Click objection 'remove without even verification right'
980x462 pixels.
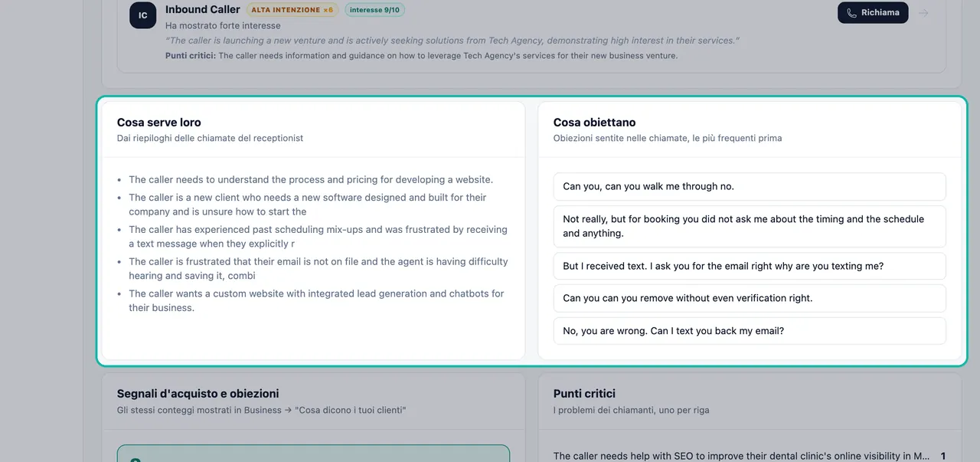click(750, 298)
